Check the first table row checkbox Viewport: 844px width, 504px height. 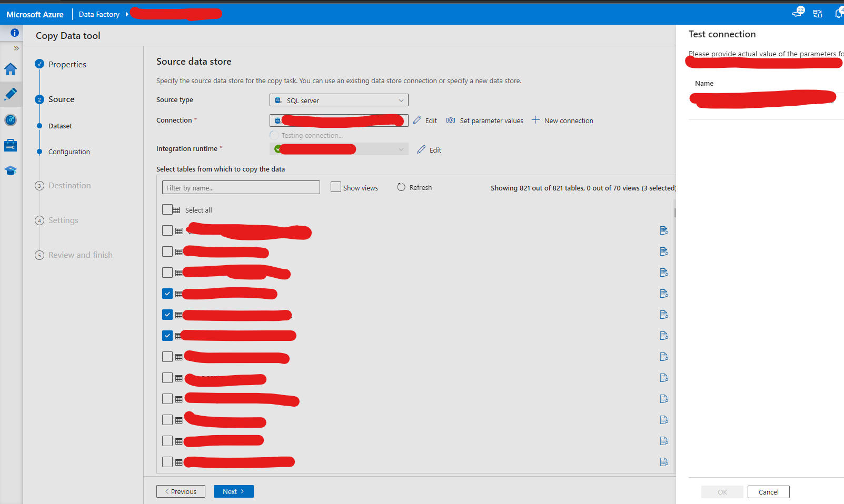click(167, 230)
